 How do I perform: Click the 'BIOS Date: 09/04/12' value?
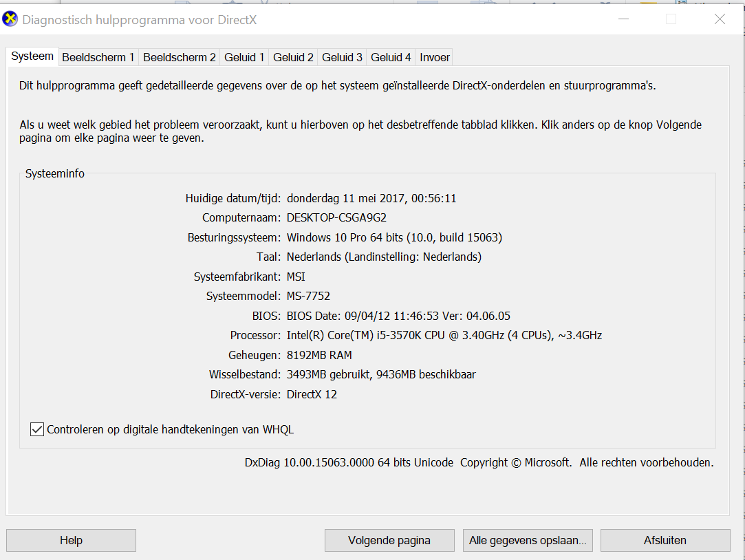[x=398, y=316]
